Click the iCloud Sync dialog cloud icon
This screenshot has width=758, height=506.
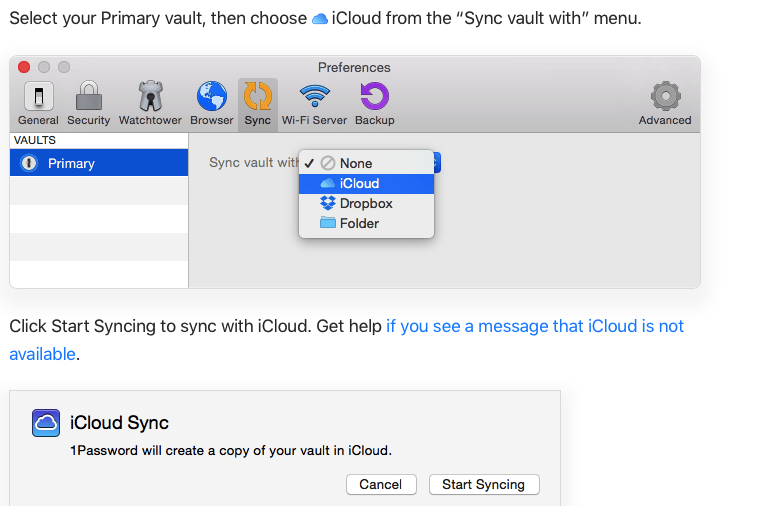click(46, 423)
